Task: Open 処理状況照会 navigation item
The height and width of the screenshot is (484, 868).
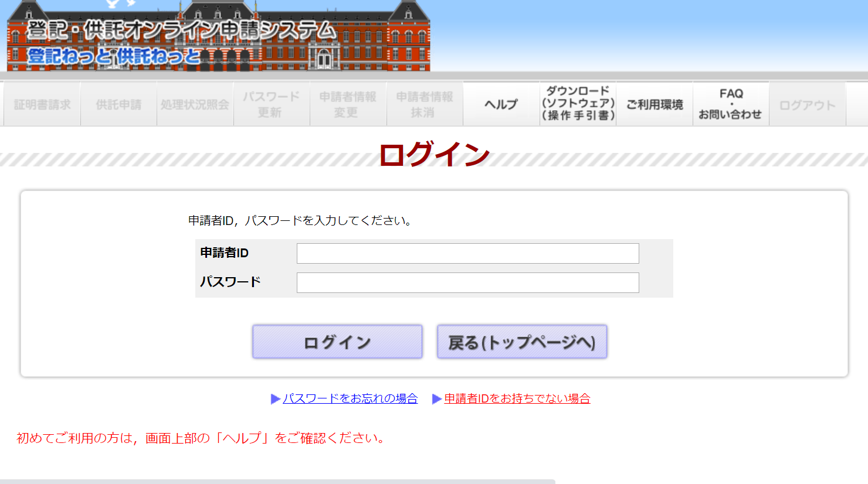Action: 195,104
